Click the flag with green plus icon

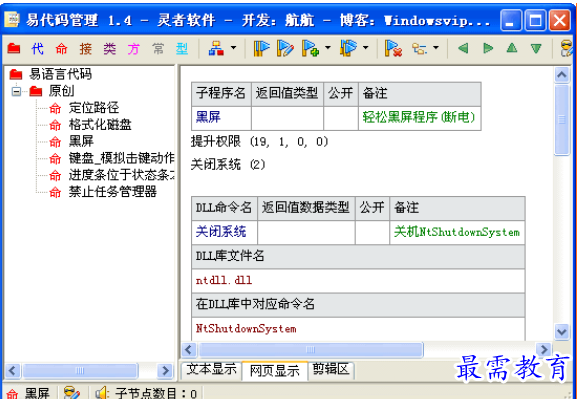point(310,48)
